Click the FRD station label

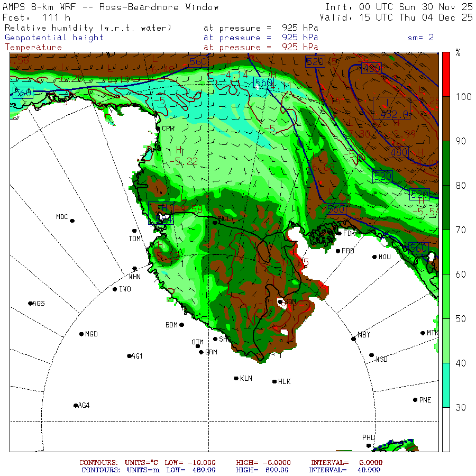coord(348,251)
